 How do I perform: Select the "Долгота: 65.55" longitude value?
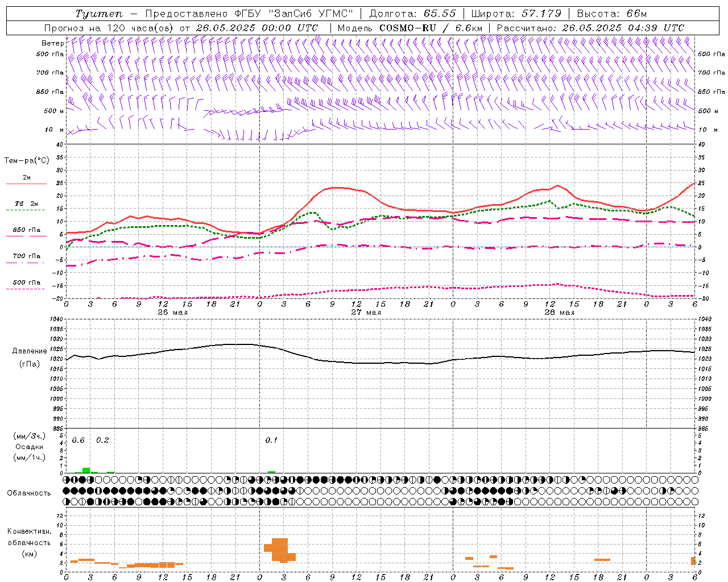tap(412, 14)
